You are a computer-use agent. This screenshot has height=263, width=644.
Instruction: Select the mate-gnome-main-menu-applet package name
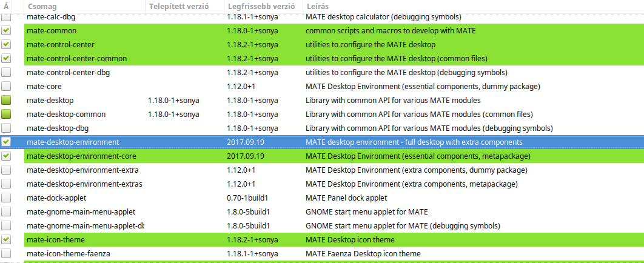[x=81, y=211]
